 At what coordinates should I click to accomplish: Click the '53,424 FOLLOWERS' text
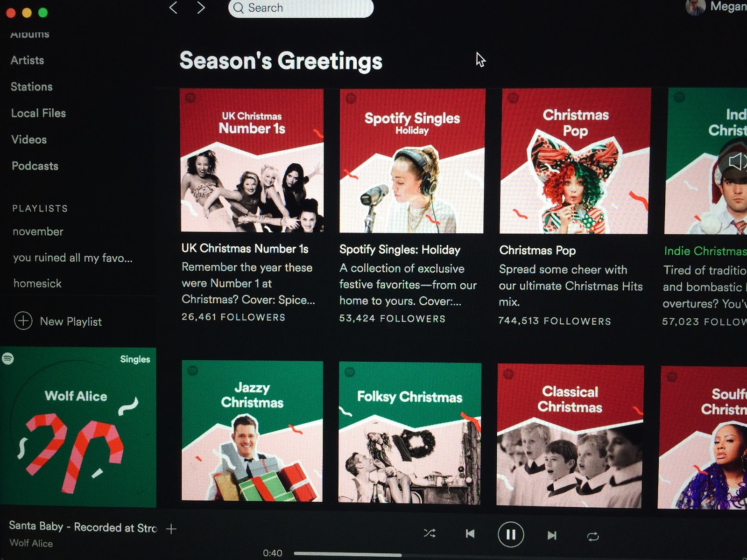point(393,319)
